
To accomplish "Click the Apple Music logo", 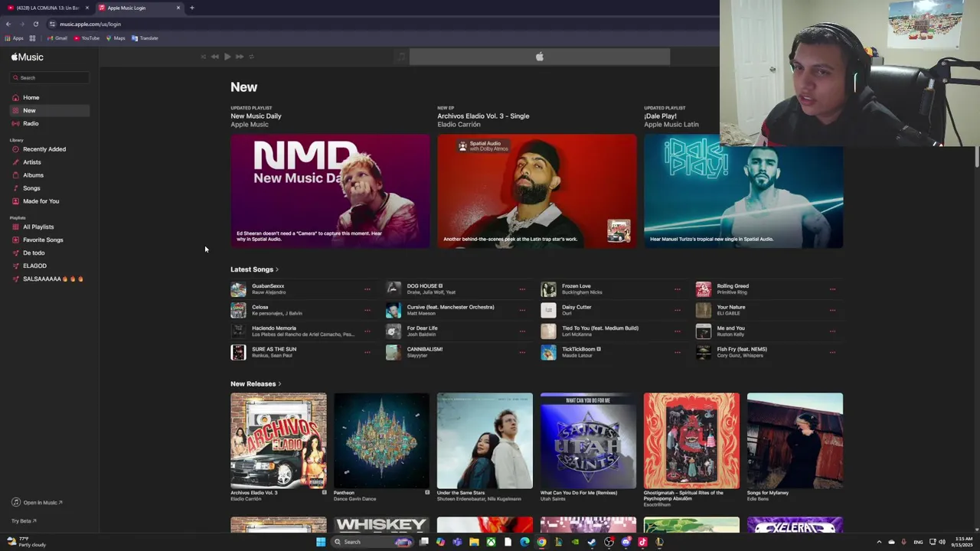I will tap(28, 57).
